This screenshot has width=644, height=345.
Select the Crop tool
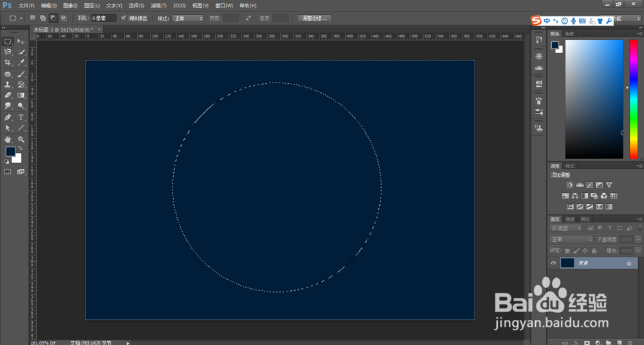point(7,63)
